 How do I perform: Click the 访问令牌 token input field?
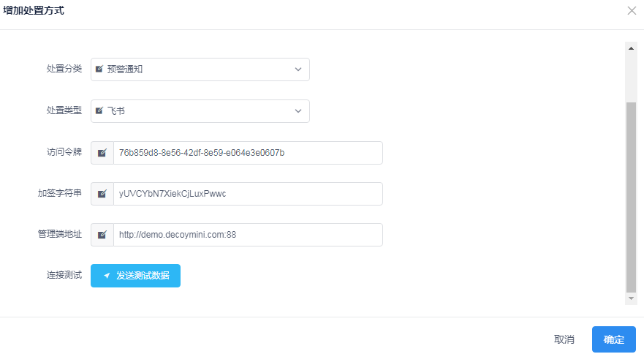pos(247,153)
